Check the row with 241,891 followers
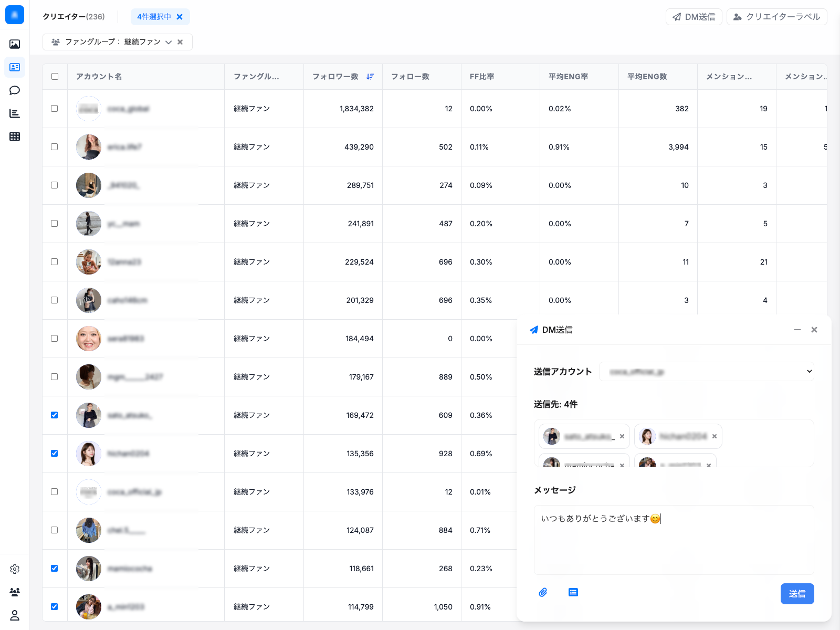The image size is (840, 630). point(55,224)
